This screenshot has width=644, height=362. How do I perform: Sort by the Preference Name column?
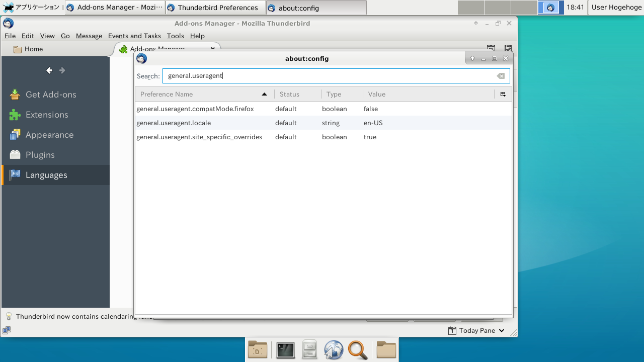[204, 94]
